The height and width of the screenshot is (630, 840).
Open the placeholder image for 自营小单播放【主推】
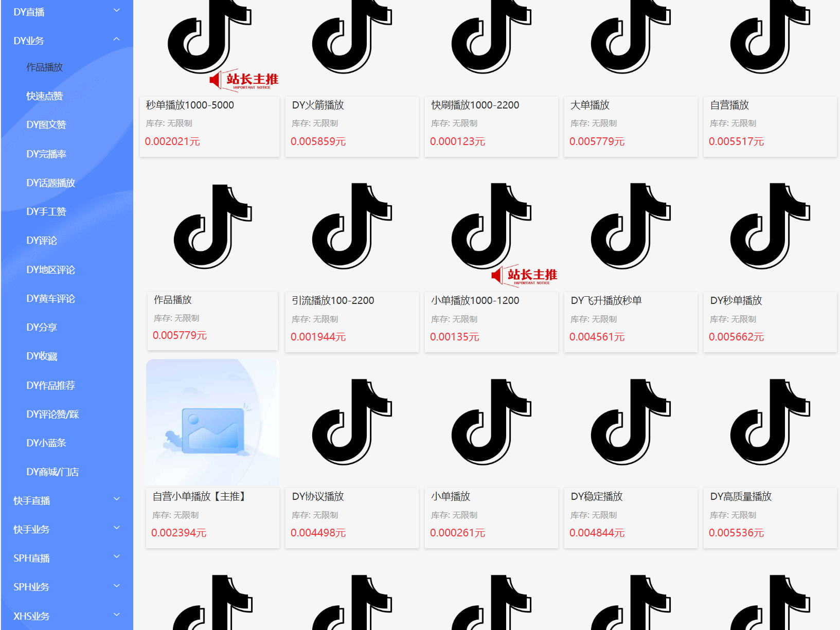(x=212, y=422)
